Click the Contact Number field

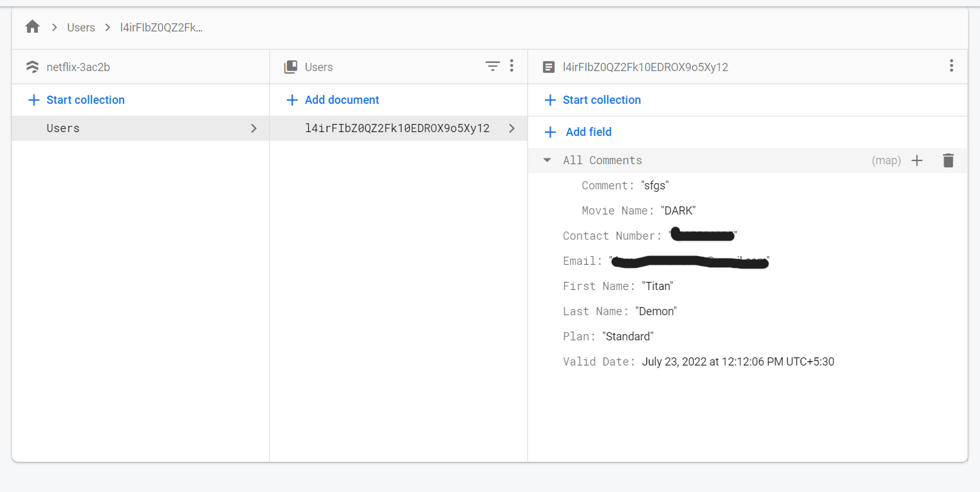(x=650, y=236)
